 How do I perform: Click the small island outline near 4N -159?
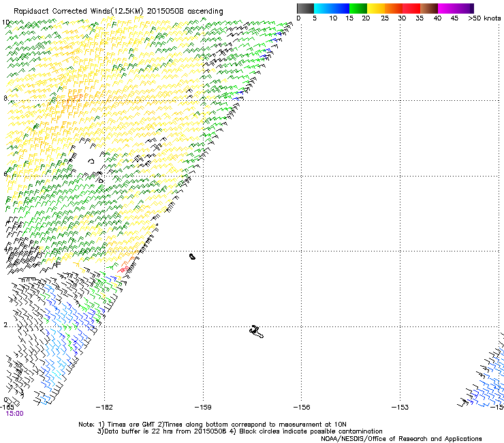coord(192,256)
